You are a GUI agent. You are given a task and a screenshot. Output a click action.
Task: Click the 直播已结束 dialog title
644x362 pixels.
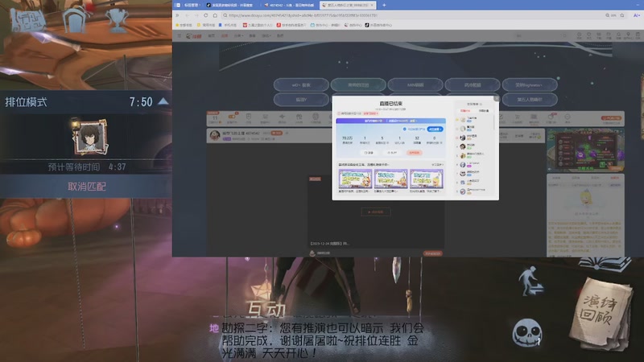click(x=390, y=104)
